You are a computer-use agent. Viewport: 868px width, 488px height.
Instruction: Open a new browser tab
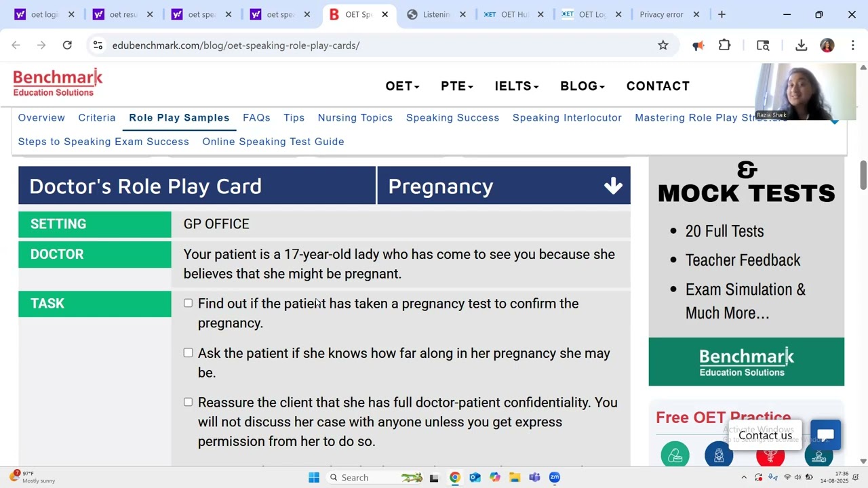click(722, 14)
